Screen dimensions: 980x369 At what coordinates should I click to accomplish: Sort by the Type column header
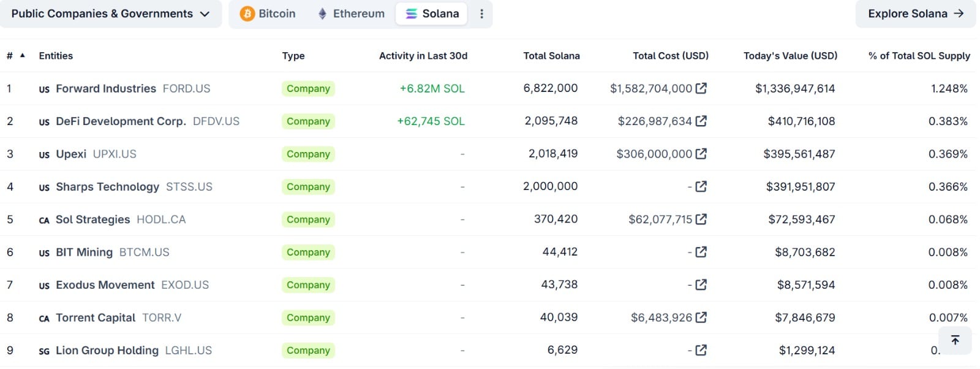click(x=293, y=55)
